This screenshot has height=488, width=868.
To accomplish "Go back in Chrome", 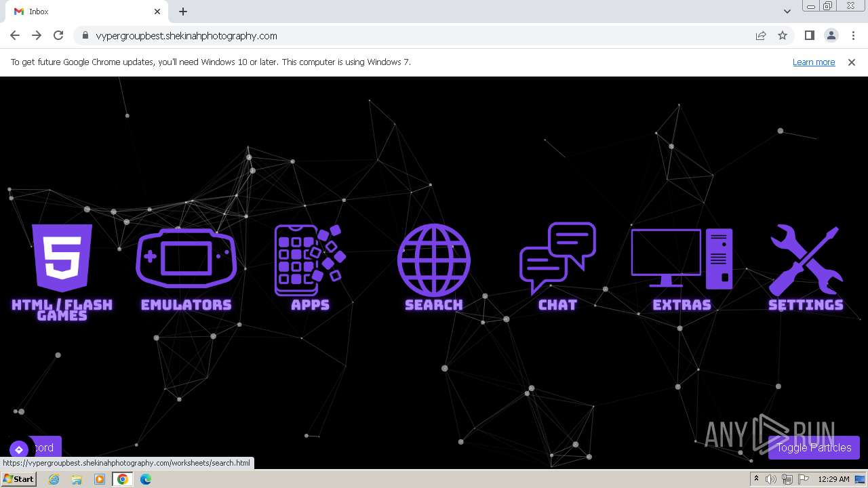I will pyautogui.click(x=15, y=36).
